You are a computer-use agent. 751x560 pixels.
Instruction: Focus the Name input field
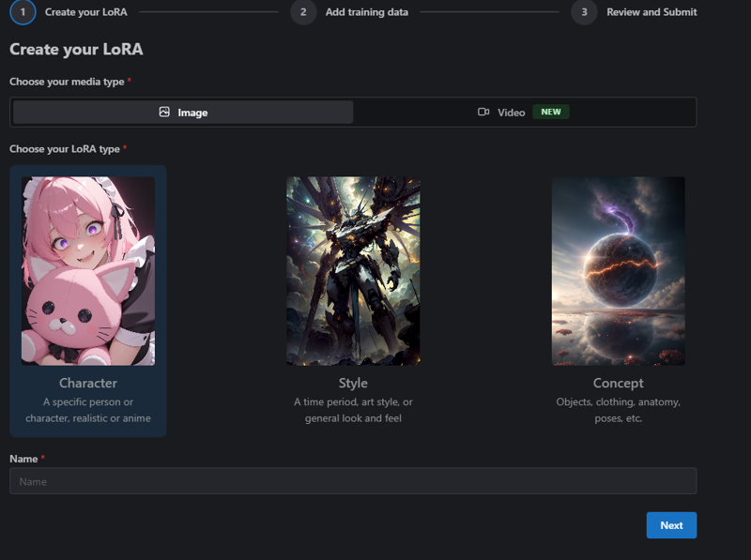353,481
